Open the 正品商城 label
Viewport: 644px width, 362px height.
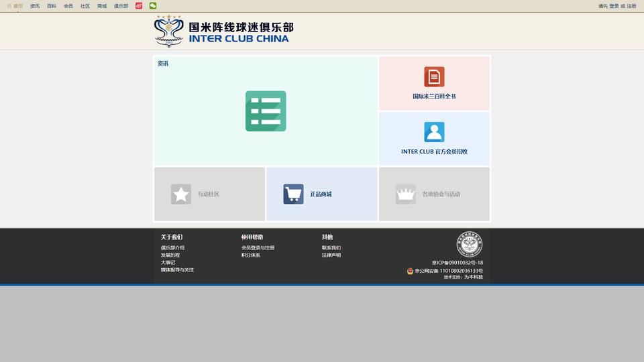pos(321,194)
